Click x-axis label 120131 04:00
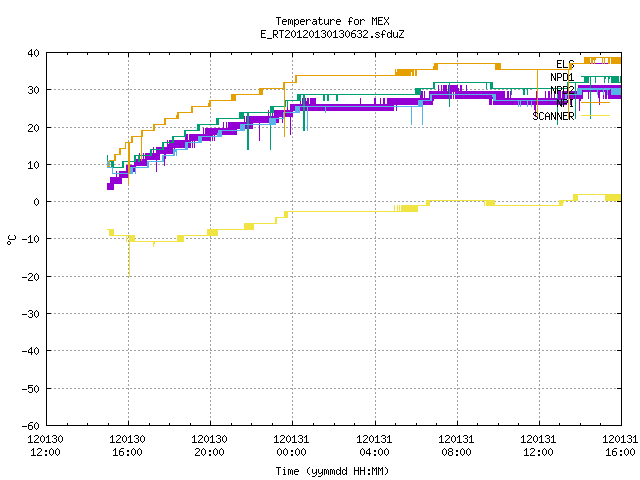The width and height of the screenshot is (640, 480). [x=374, y=446]
